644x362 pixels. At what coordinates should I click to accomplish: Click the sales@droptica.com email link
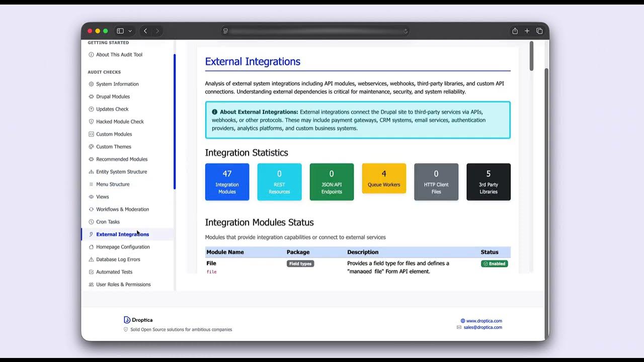click(483, 327)
